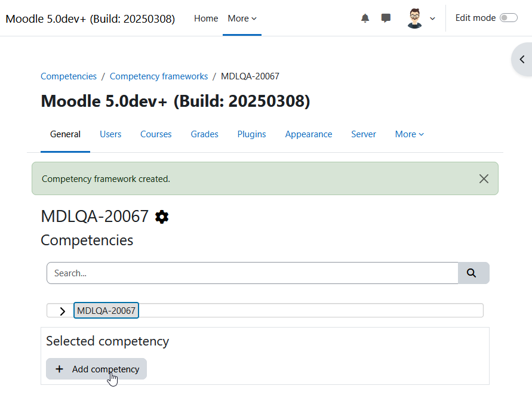Select the General admin tab
The height and width of the screenshot is (398, 532).
tap(65, 134)
